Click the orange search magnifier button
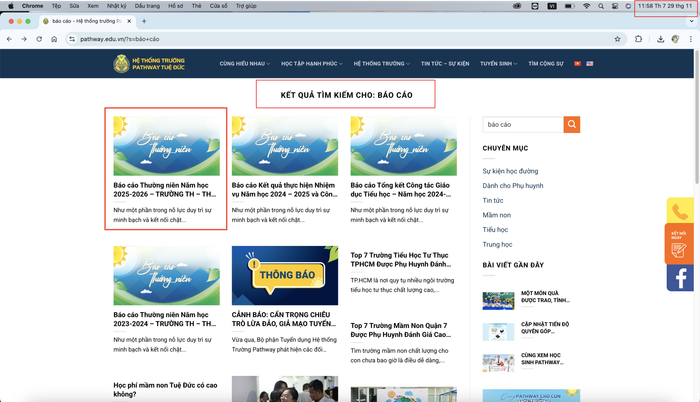 571,125
